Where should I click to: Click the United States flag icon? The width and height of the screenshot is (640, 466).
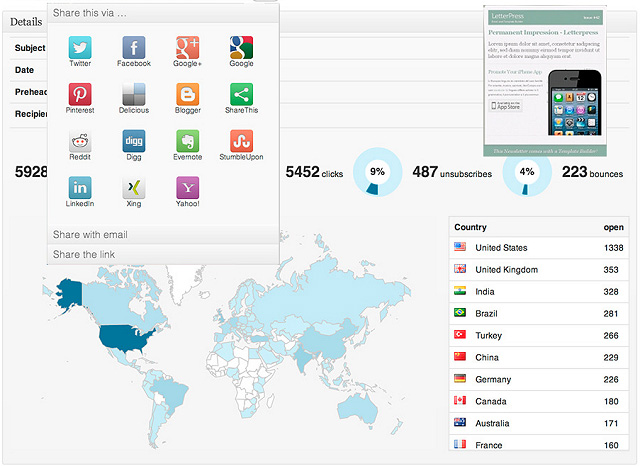coord(460,247)
